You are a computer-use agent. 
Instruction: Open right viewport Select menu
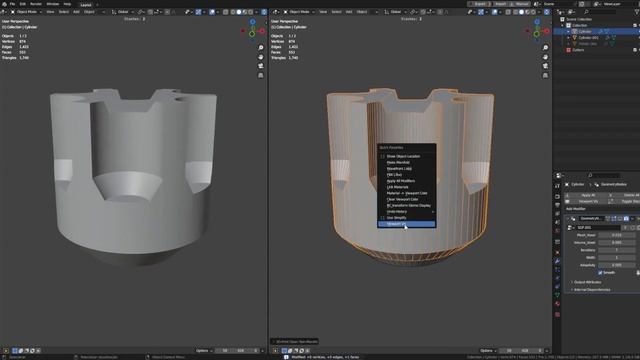(336, 12)
